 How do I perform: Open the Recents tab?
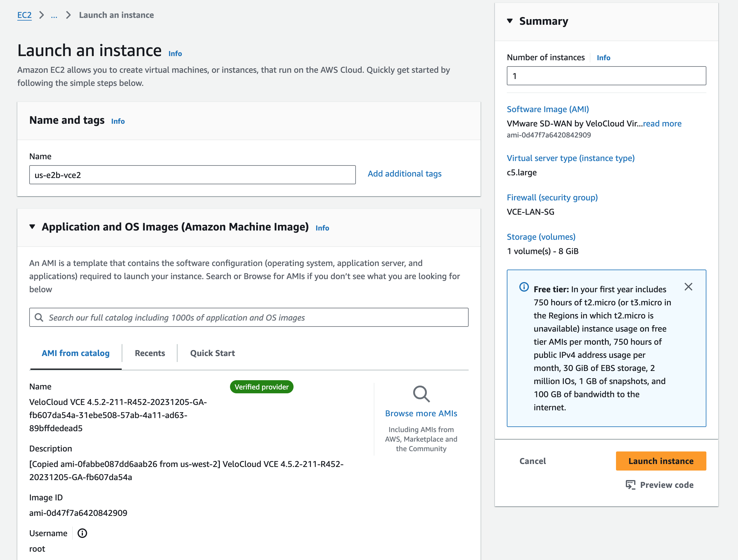(150, 353)
